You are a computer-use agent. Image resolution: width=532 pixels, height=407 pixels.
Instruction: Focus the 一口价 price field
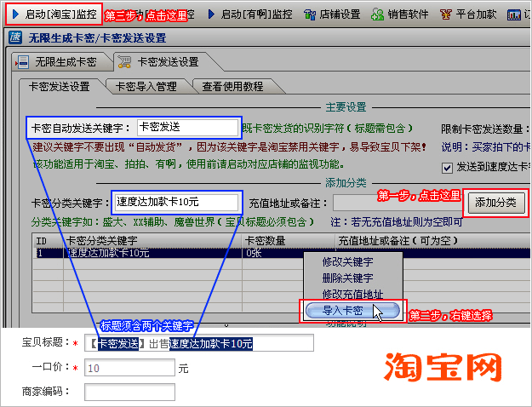(x=129, y=368)
